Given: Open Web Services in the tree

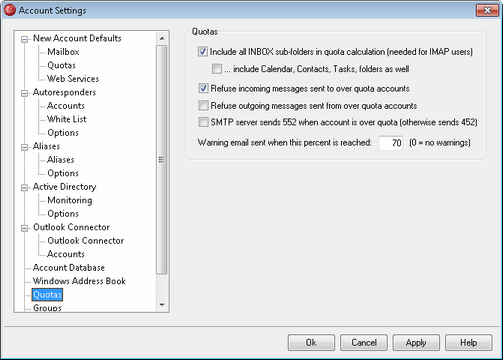Looking at the screenshot, I should (73, 79).
